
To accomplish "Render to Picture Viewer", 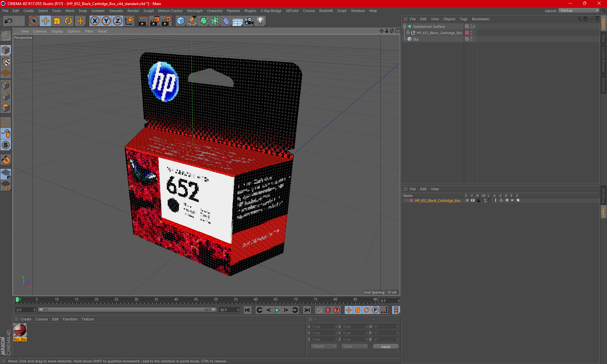I will (x=155, y=21).
